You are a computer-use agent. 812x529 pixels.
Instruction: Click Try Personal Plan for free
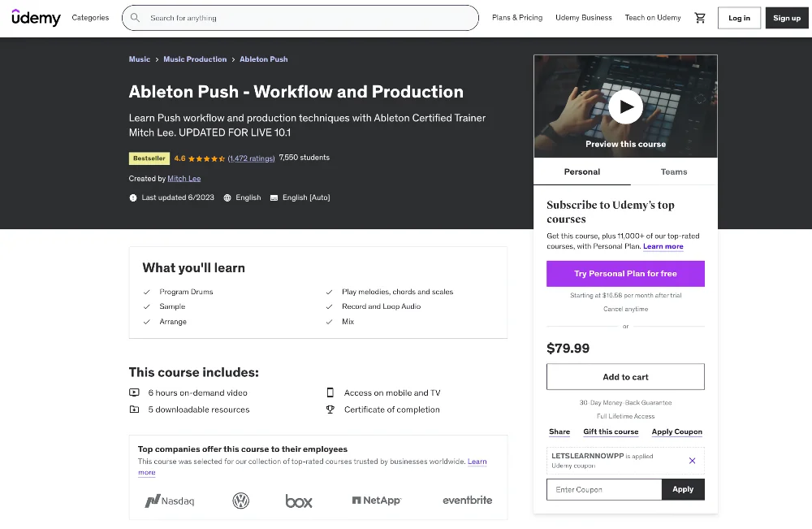pyautogui.click(x=624, y=274)
